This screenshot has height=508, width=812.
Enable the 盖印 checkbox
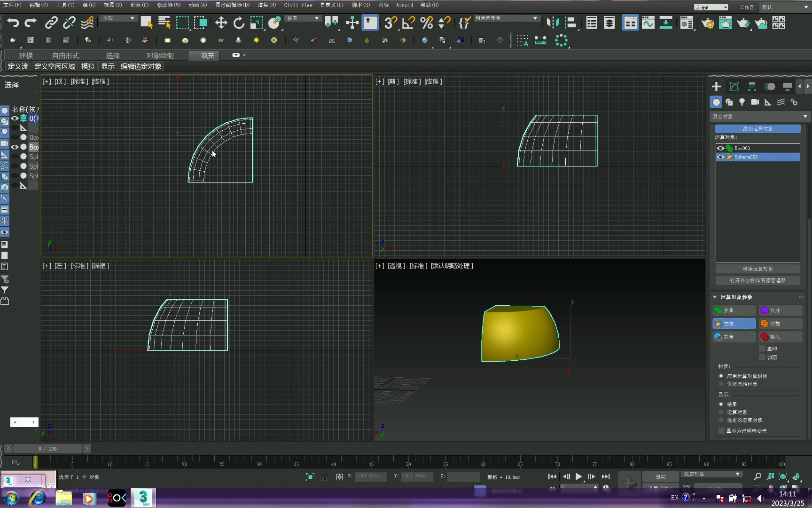[x=762, y=348]
